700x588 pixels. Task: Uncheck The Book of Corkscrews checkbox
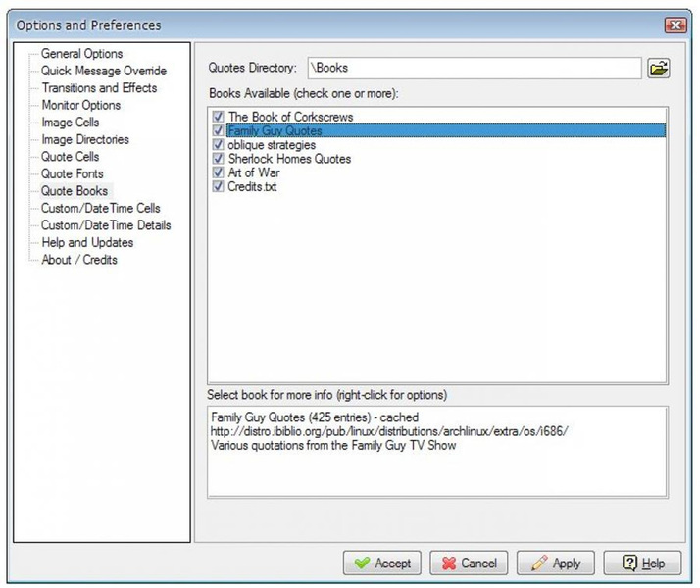click(x=218, y=117)
